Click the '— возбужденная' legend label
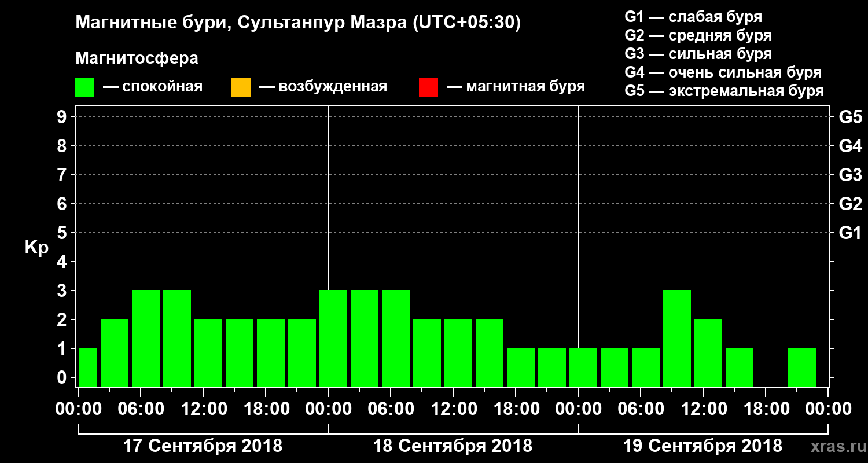The image size is (868, 463). pyautogui.click(x=323, y=87)
